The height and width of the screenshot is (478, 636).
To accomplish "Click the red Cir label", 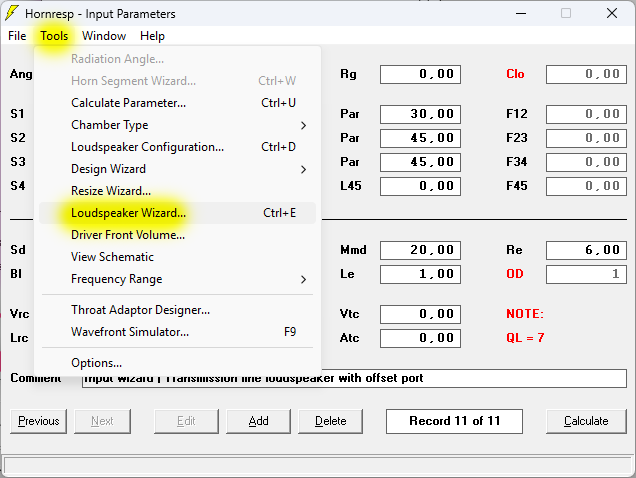I will (515, 74).
